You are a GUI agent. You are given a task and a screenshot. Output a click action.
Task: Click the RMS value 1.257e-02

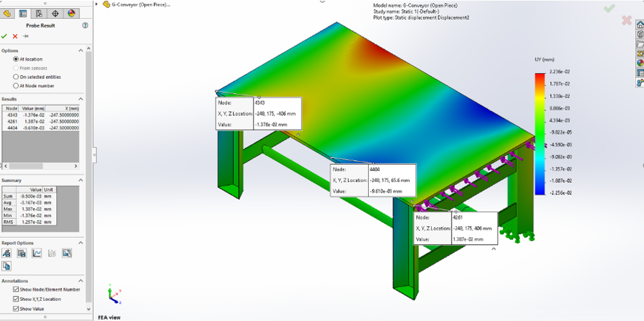click(x=31, y=222)
